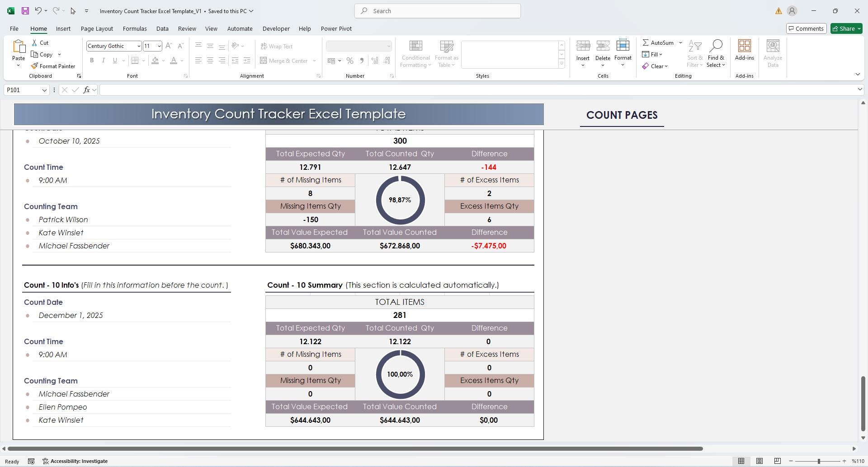The width and height of the screenshot is (868, 467).
Task: Click the Undo arrow icon
Action: coord(38,11)
